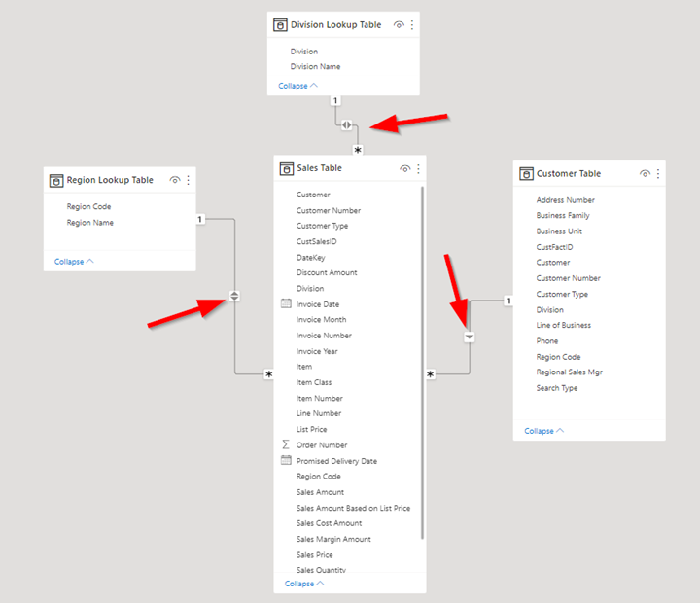
Task: Select the Invoice Month field
Action: point(321,320)
